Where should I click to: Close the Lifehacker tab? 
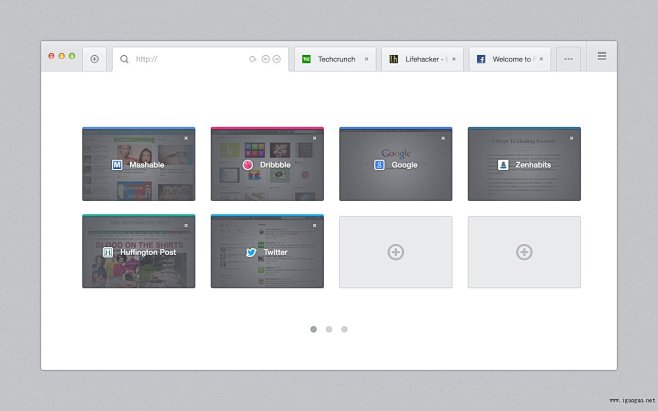point(454,59)
